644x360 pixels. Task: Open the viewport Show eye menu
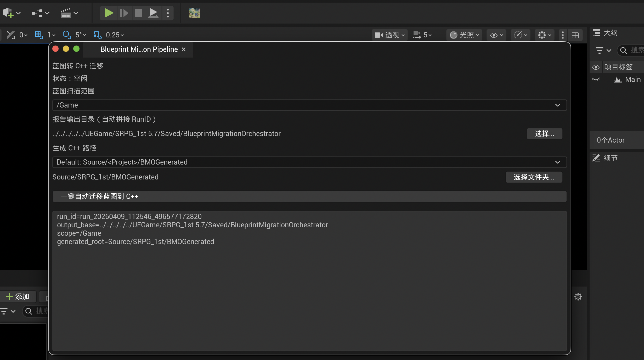tap(496, 35)
